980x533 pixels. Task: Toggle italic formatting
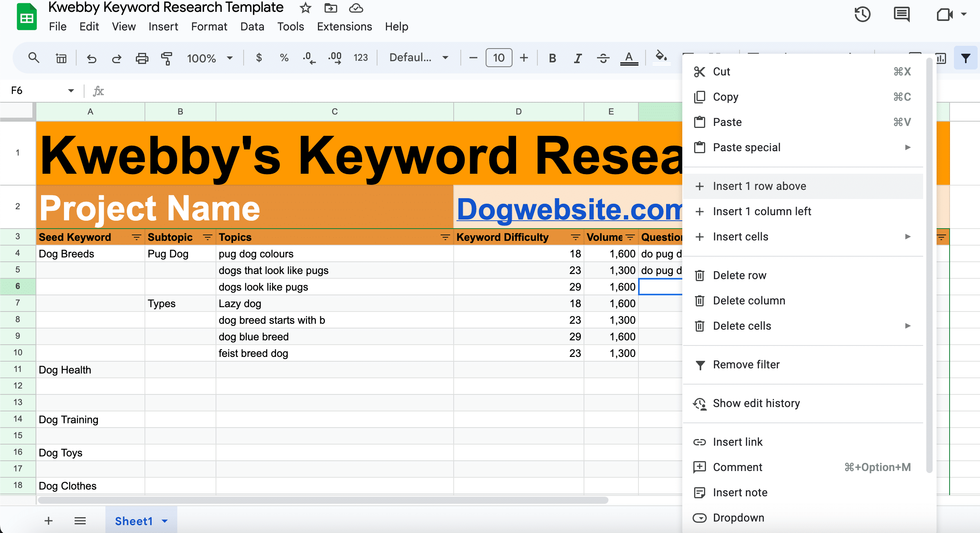tap(578, 58)
